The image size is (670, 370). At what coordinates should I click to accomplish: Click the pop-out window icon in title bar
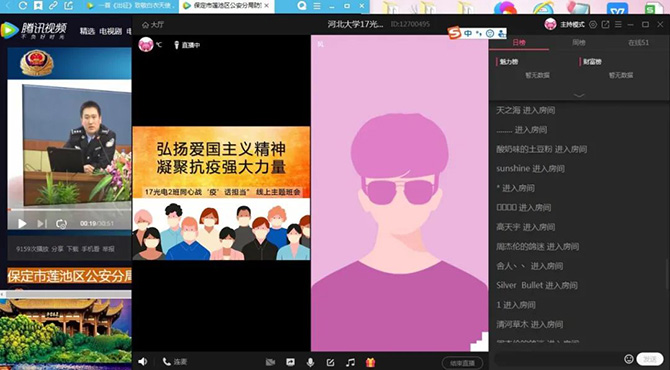(x=605, y=25)
